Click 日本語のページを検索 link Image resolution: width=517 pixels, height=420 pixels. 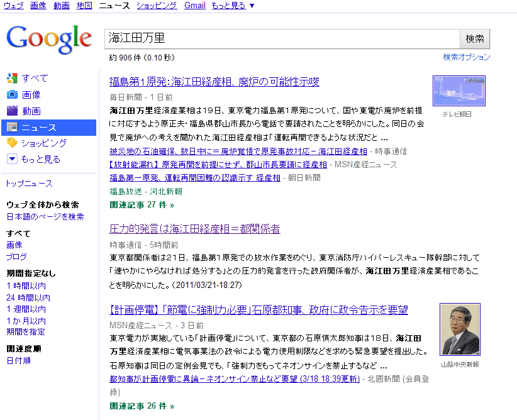45,216
